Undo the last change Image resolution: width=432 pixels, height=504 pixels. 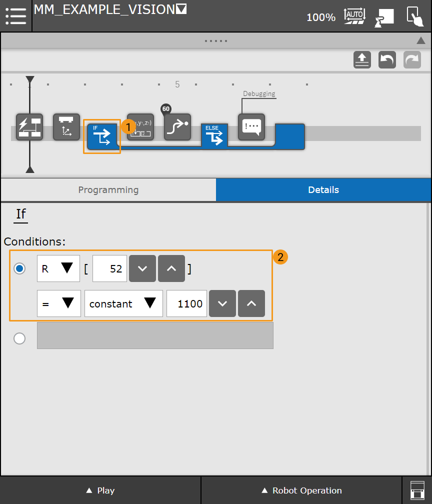[387, 60]
